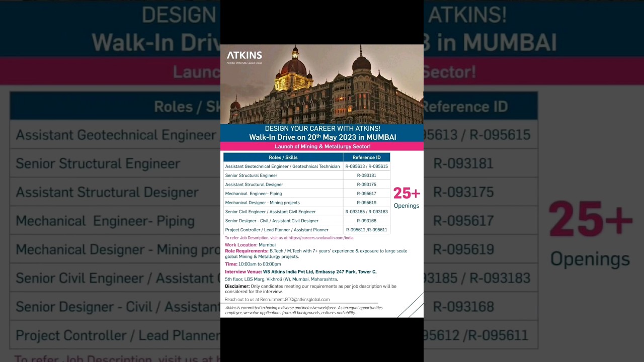Click the large blurred 'Openings' background word

click(x=590, y=259)
